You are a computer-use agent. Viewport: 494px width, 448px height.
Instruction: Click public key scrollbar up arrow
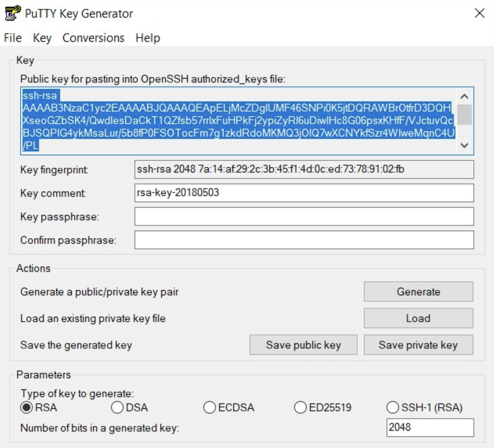click(464, 97)
